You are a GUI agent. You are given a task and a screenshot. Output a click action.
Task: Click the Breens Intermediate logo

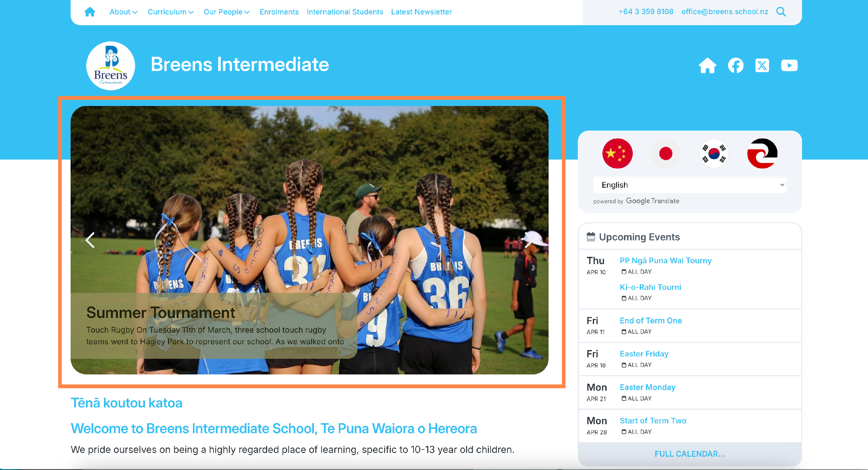pyautogui.click(x=111, y=66)
